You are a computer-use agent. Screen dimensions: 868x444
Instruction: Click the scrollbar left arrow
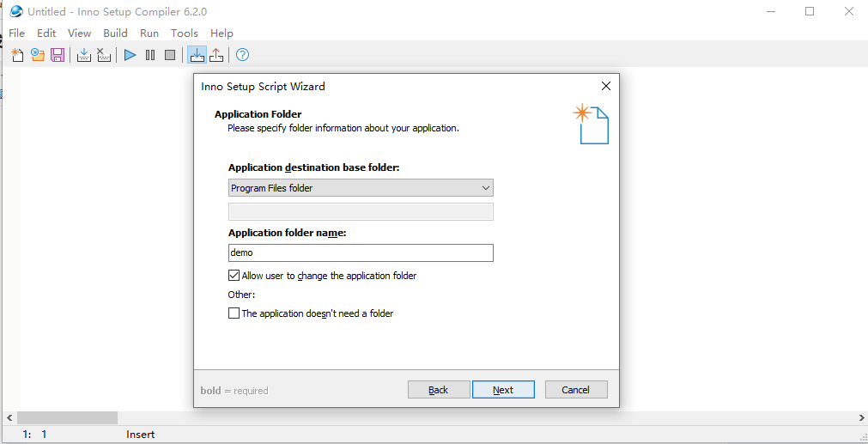click(9, 417)
